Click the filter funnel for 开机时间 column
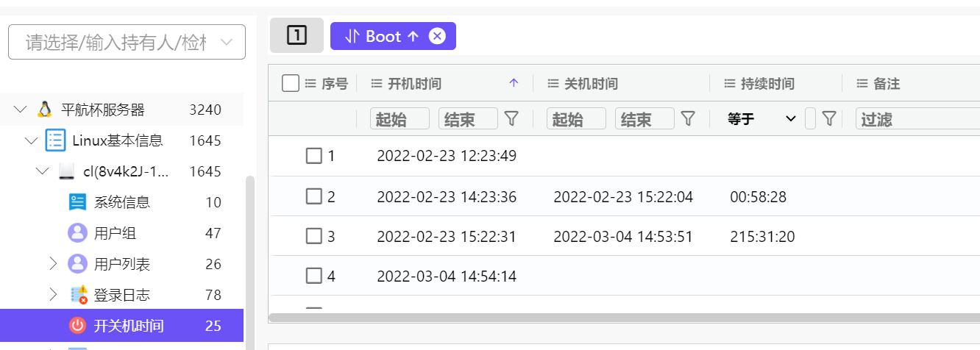The image size is (980, 350). (x=511, y=118)
